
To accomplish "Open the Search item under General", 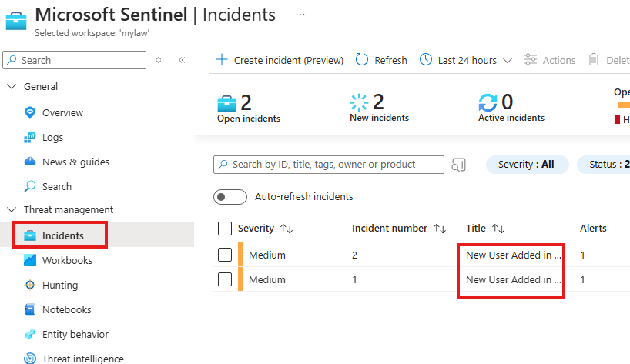I will (x=57, y=186).
